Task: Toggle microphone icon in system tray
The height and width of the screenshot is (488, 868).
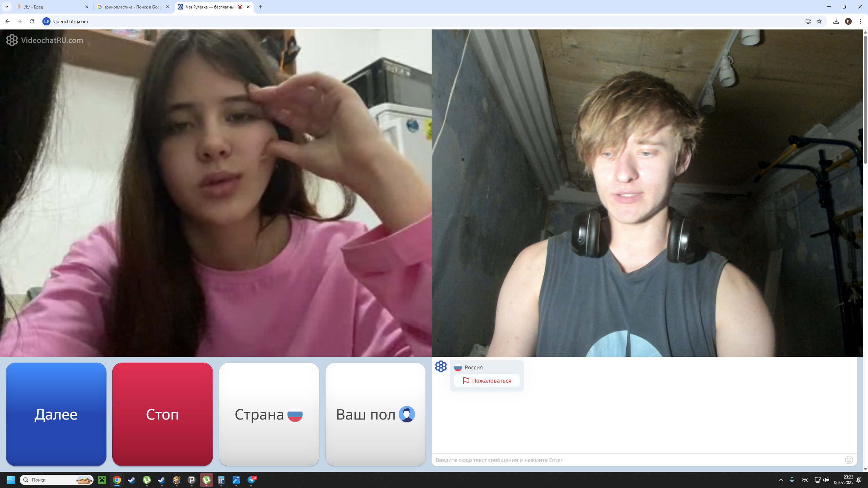Action: pyautogui.click(x=792, y=480)
